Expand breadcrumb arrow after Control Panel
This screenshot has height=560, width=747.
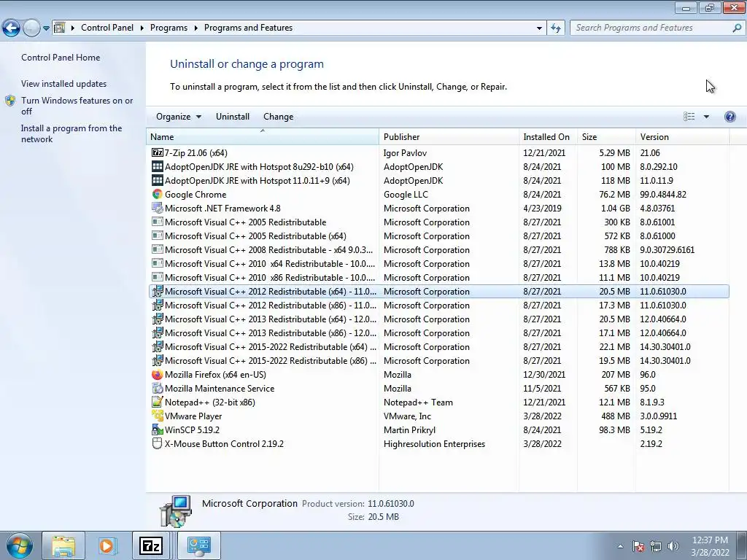[x=142, y=28]
